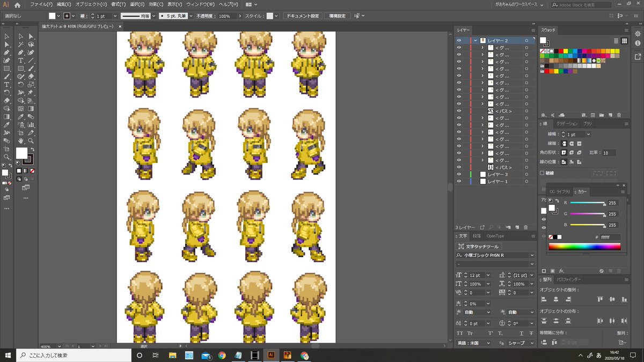This screenshot has width=644, height=362.
Task: Select the Slice tool
Action: [x=31, y=132]
